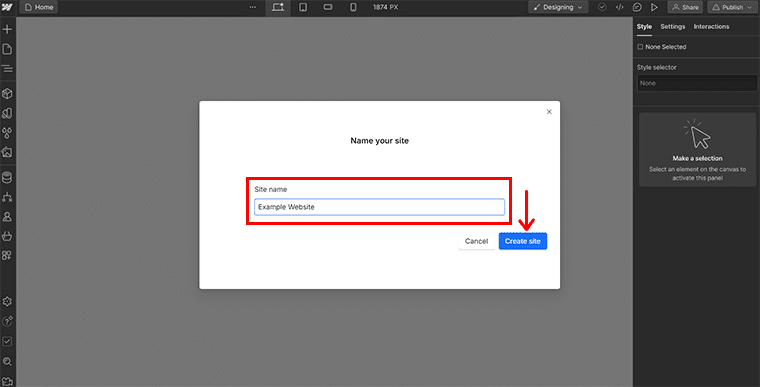
Task: Click the Create site button
Action: pos(522,241)
